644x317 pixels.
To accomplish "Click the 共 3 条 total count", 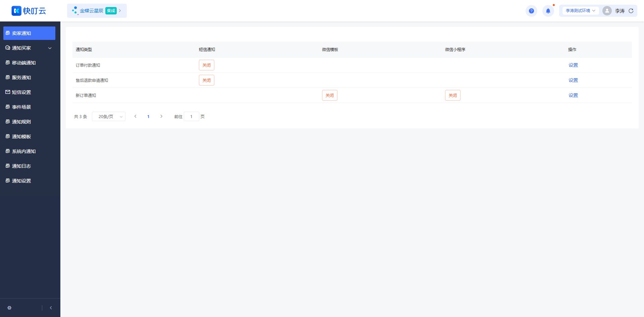I will click(x=80, y=116).
